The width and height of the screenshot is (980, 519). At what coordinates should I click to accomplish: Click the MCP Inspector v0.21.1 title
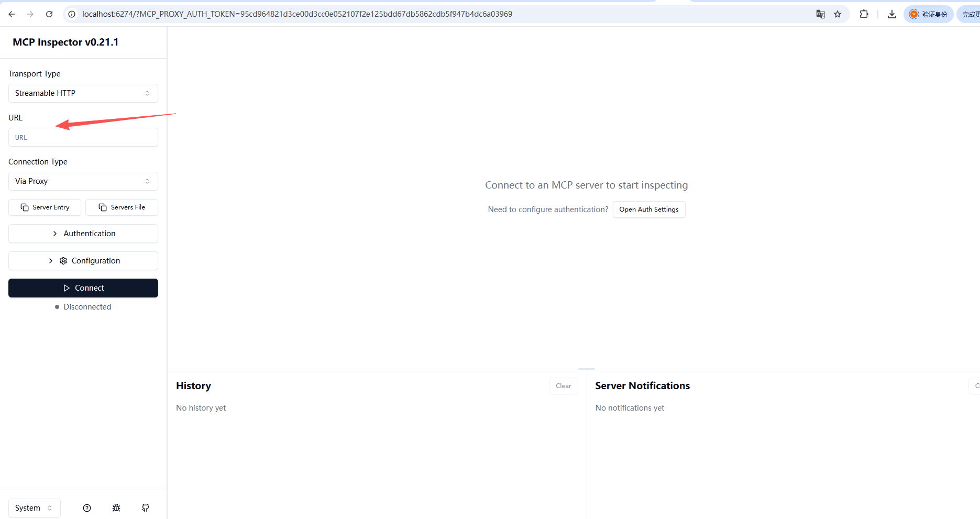pyautogui.click(x=65, y=42)
